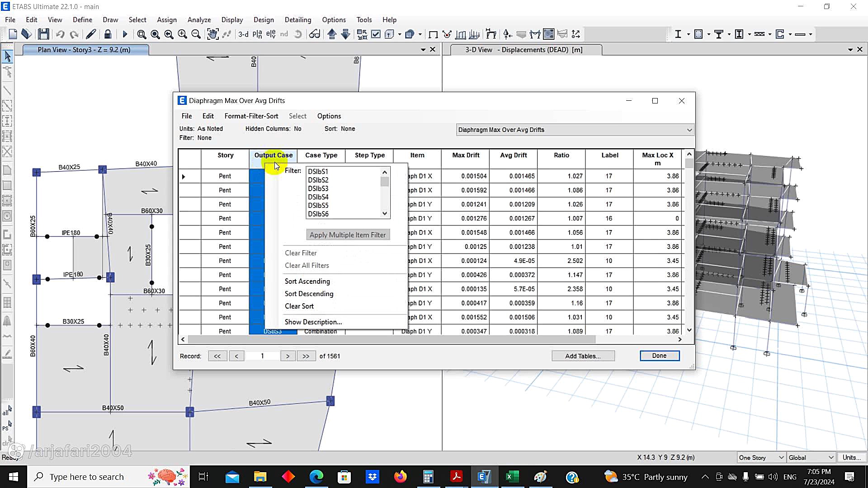Click the Apply Multiple Item Filter button
868x488 pixels.
348,235
